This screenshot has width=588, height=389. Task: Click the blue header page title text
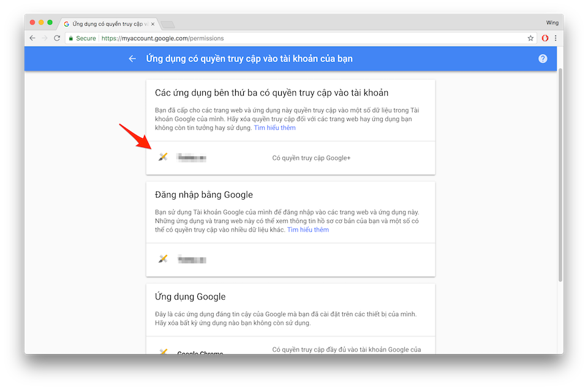click(x=249, y=59)
